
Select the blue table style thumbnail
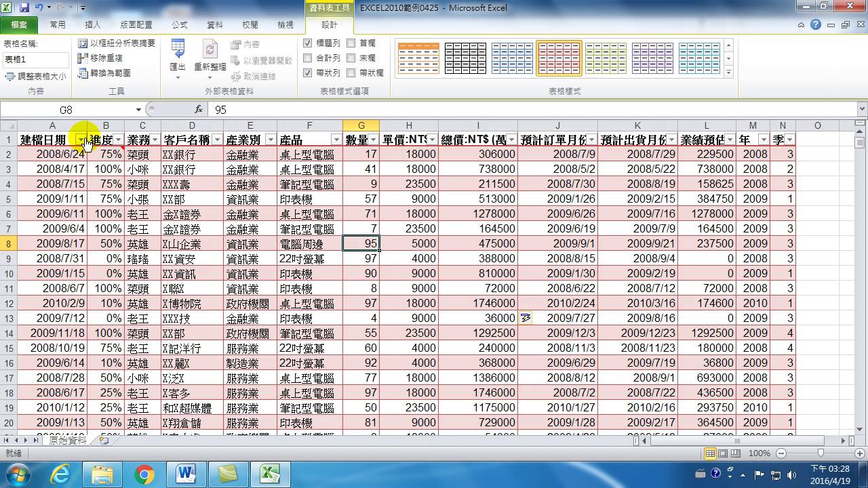click(512, 58)
